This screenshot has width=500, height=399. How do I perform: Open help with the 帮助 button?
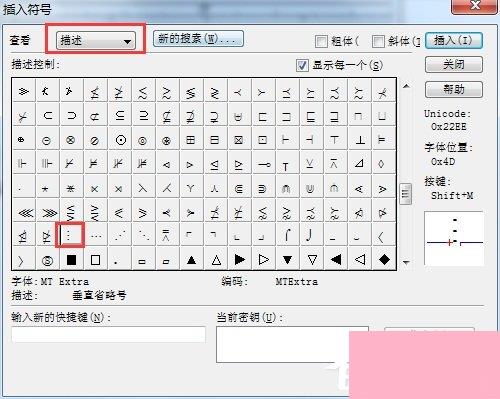[454, 89]
